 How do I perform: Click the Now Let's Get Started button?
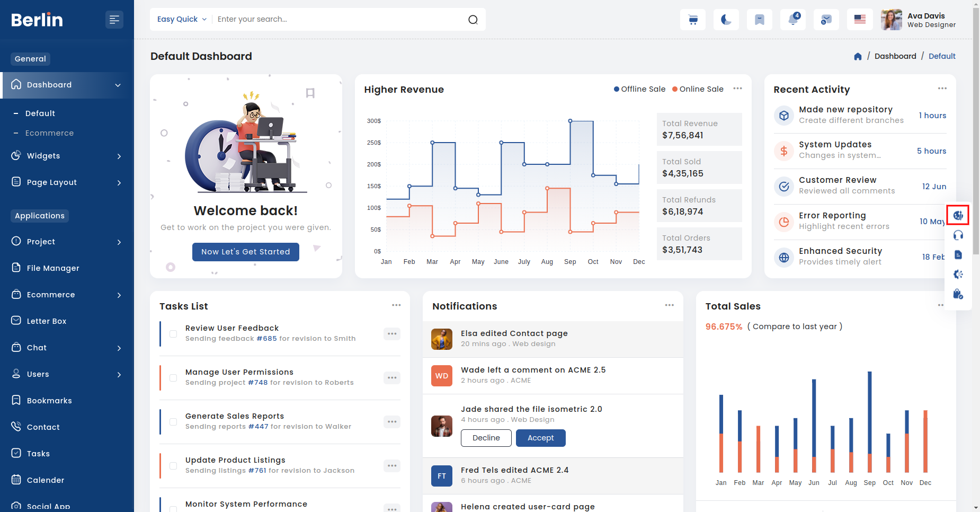tap(245, 252)
